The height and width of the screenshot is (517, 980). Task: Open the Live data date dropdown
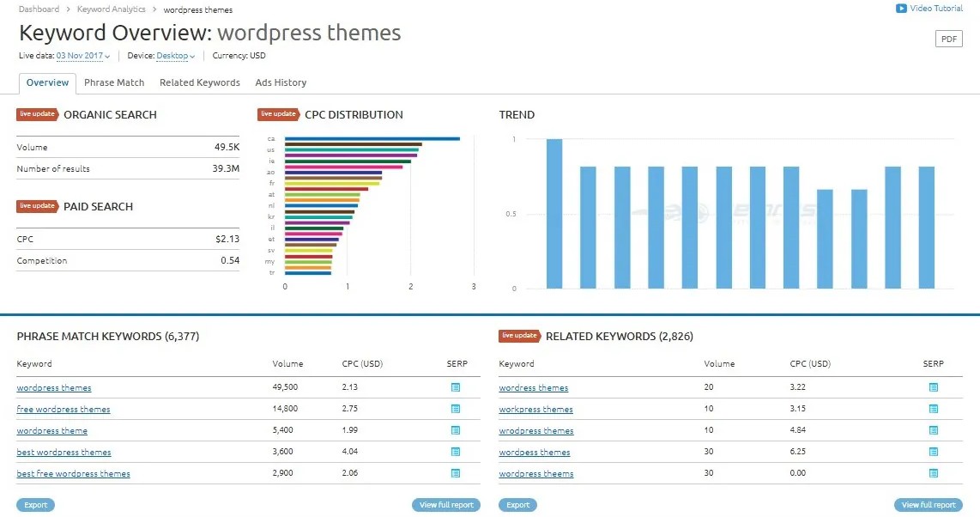[83, 56]
